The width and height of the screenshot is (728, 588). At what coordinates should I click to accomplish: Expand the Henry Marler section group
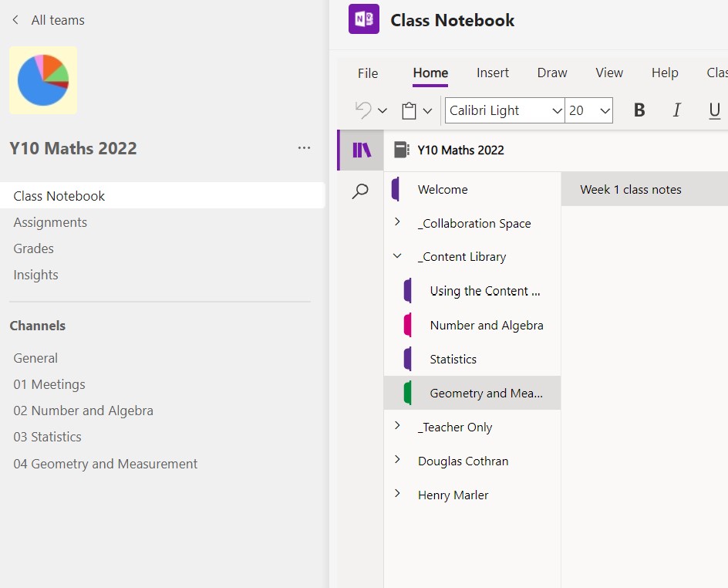pyautogui.click(x=397, y=494)
